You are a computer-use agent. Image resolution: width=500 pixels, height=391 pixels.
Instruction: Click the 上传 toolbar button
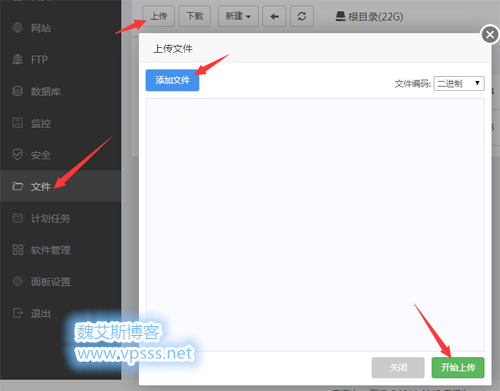click(158, 16)
